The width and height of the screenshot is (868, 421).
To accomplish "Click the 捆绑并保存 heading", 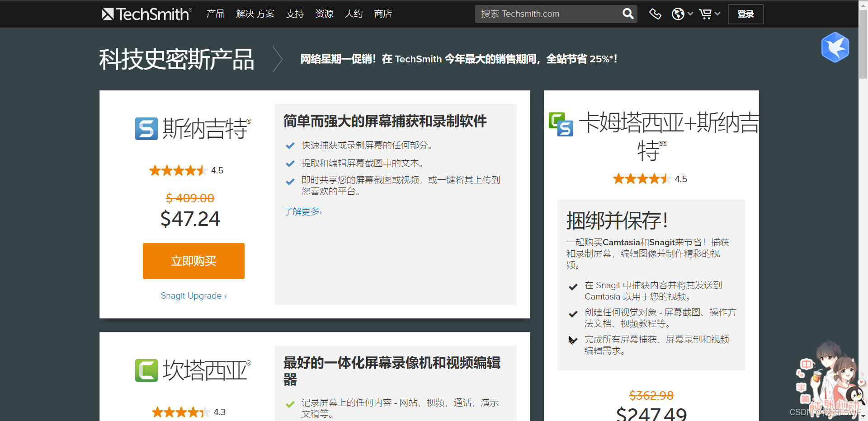I will 617,221.
